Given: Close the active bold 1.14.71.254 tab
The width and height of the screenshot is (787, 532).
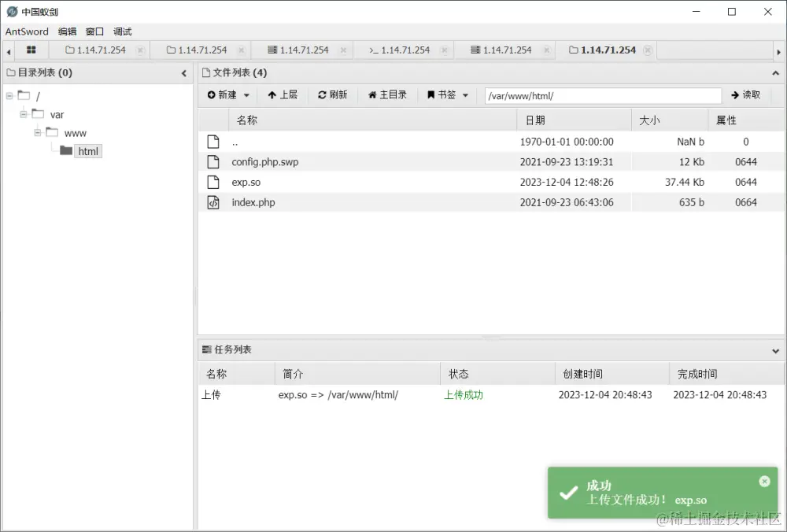Looking at the screenshot, I should [648, 50].
